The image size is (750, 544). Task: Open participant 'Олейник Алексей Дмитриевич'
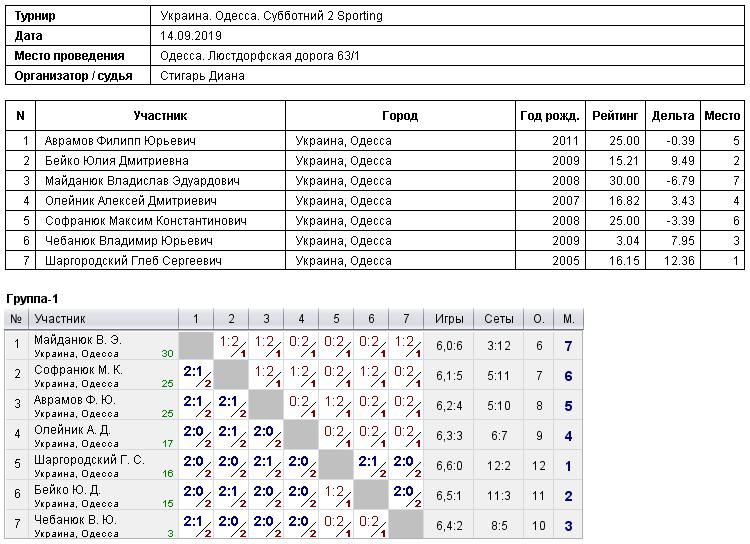pos(131,201)
